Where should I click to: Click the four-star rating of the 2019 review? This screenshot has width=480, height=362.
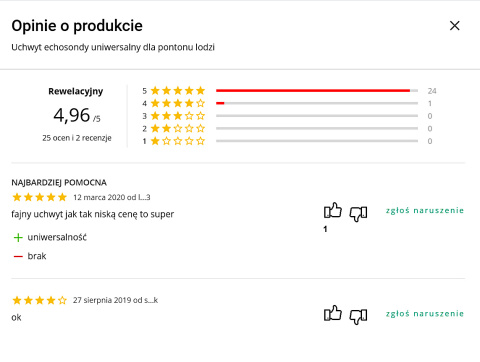[x=40, y=300]
